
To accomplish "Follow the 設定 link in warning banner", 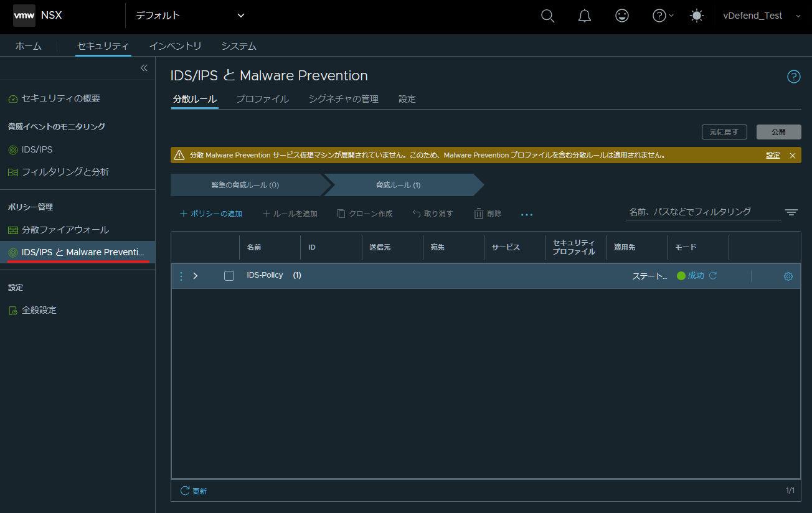I will click(x=773, y=156).
